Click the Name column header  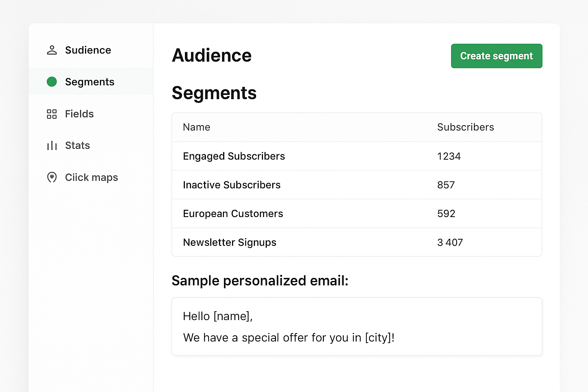tap(196, 127)
